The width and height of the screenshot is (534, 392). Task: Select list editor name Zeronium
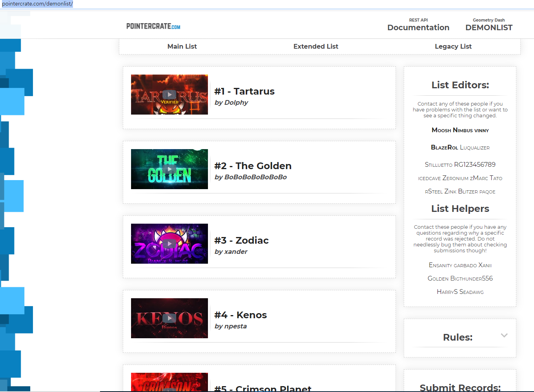(456, 178)
